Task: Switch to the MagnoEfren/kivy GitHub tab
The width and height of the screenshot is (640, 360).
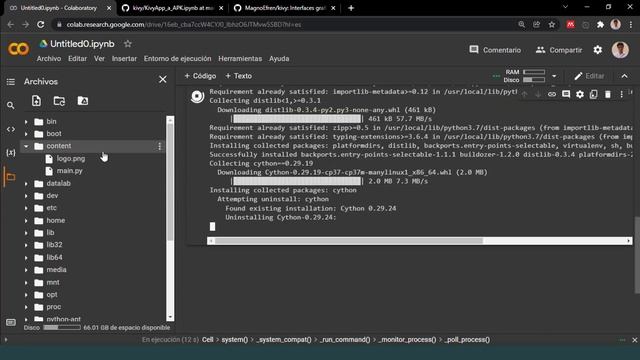Action: pos(284,8)
